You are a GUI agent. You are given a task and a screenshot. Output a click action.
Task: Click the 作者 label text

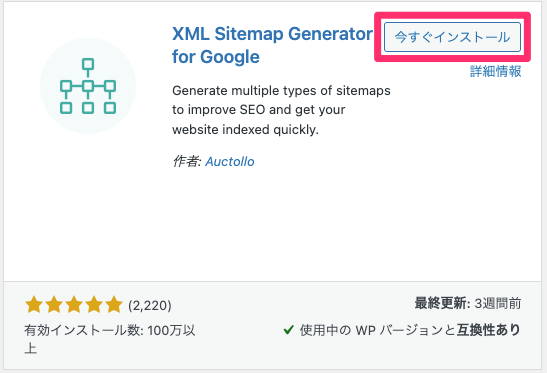(187, 162)
